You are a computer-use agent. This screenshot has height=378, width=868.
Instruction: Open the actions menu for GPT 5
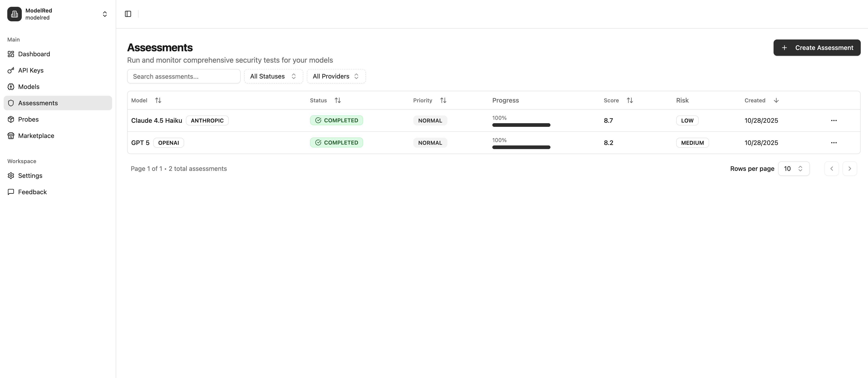point(834,142)
